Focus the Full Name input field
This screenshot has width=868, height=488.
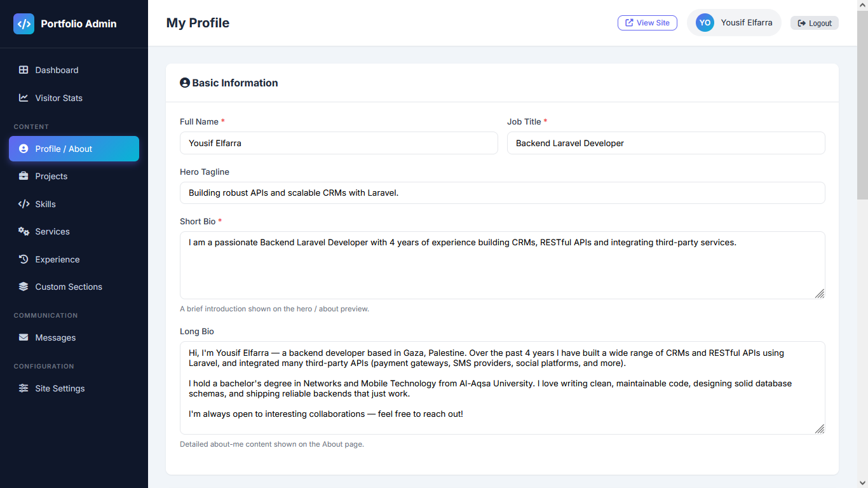(339, 143)
